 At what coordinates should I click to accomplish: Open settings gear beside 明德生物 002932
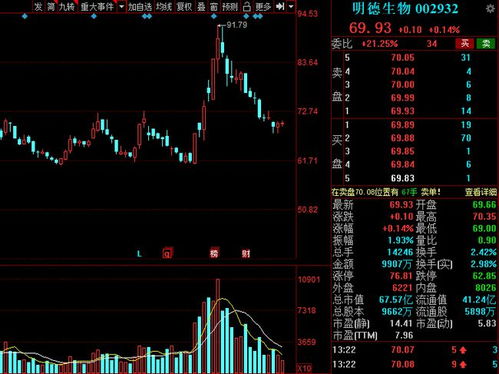click(x=490, y=9)
